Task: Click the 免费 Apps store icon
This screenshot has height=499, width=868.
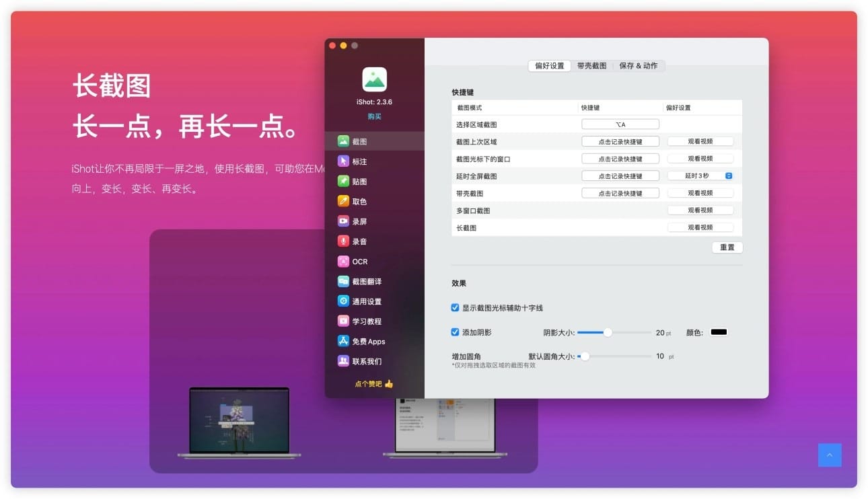Action: tap(343, 341)
